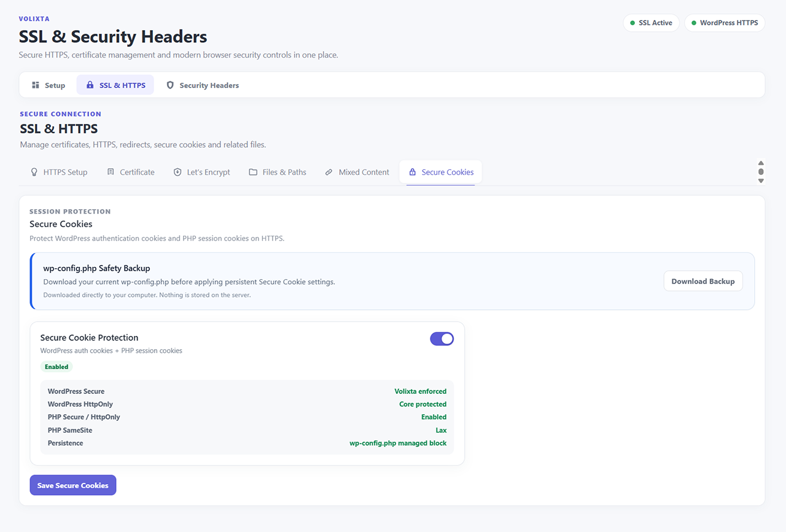Click the Files & Paths folder icon
The width and height of the screenshot is (786, 532).
point(253,172)
